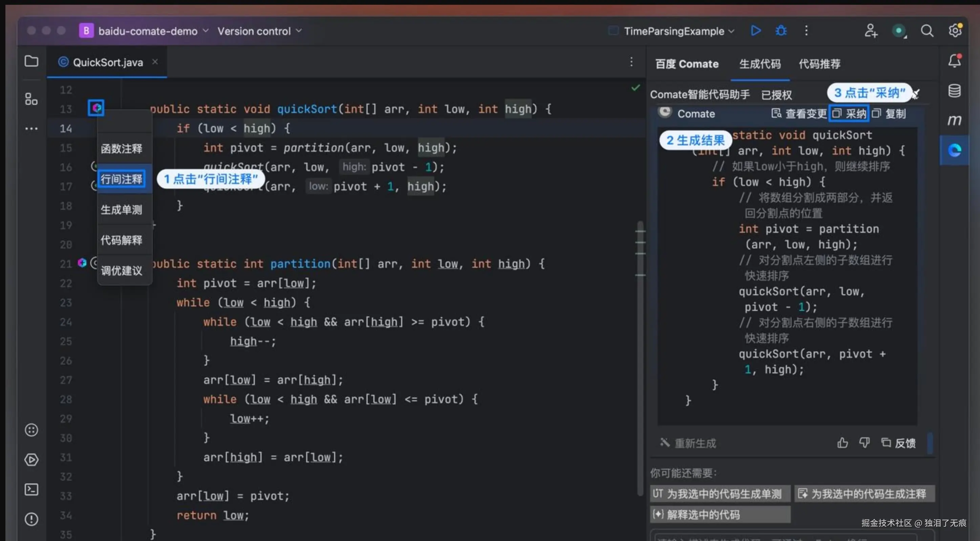Open the Maven 'm' tool window
The height and width of the screenshot is (541, 980).
[x=954, y=120]
